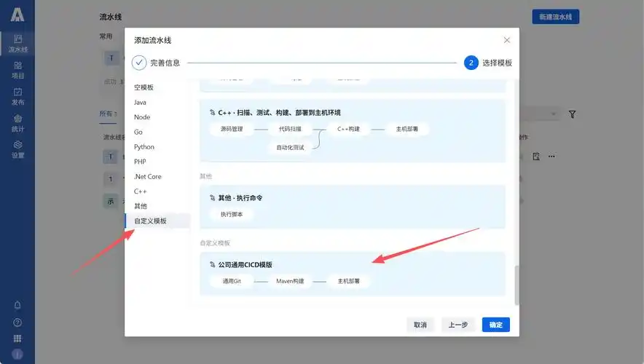Open 统计 in the left sidebar
This screenshot has width=644, height=364.
[x=17, y=123]
